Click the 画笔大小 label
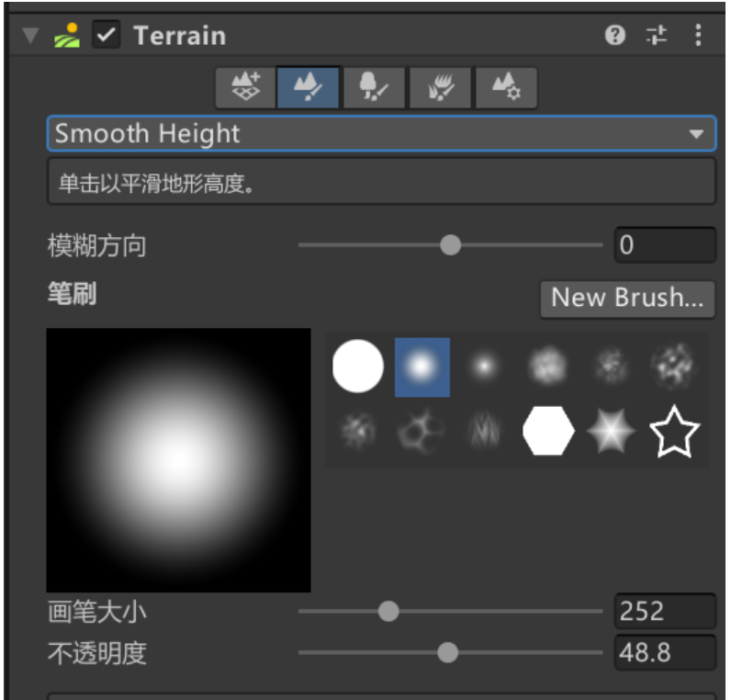This screenshot has height=700, width=731. (97, 612)
